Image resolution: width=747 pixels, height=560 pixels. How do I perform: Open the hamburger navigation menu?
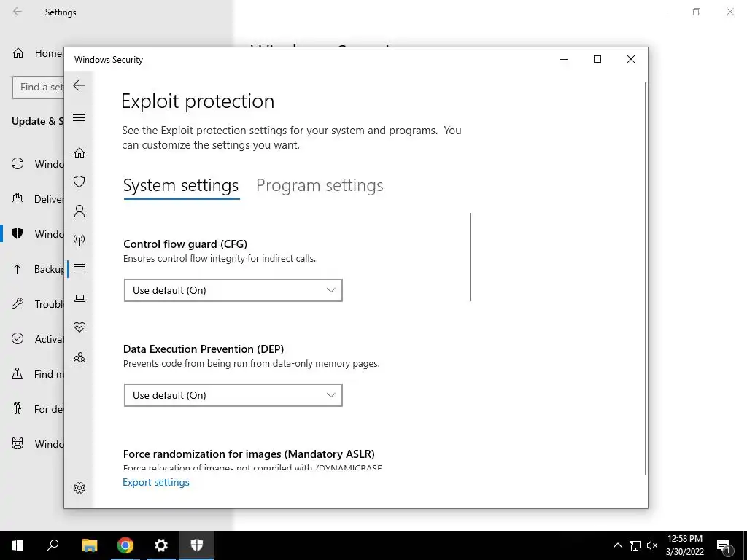coord(79,117)
